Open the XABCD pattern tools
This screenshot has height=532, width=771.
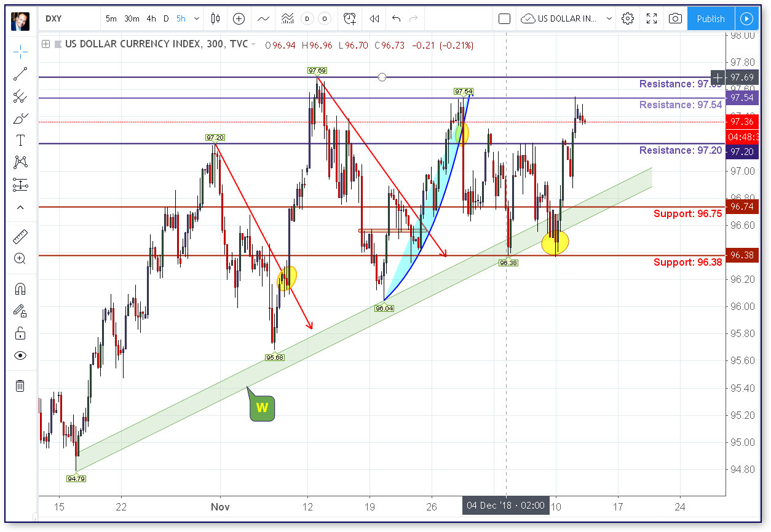coord(20,162)
